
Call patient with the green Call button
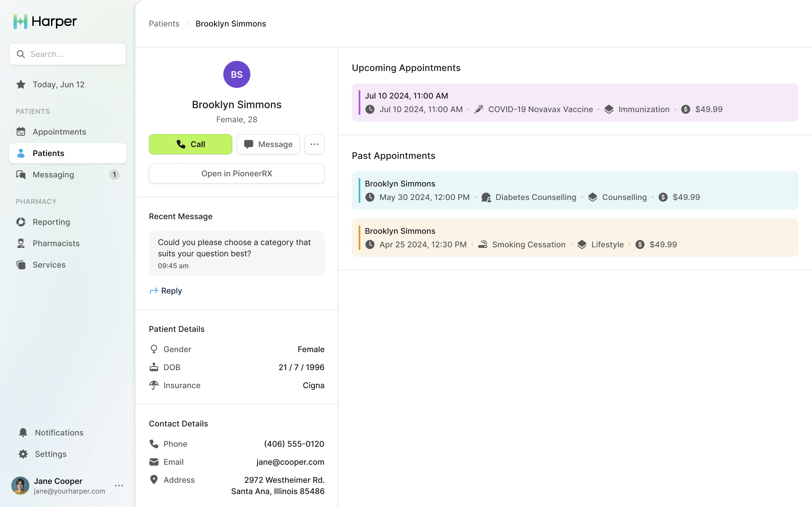(x=190, y=144)
